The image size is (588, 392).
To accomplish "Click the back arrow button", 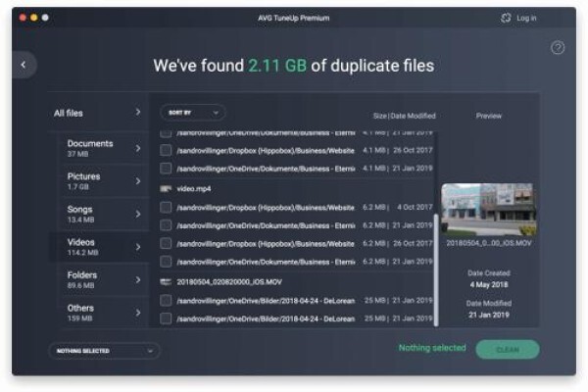I will [24, 65].
